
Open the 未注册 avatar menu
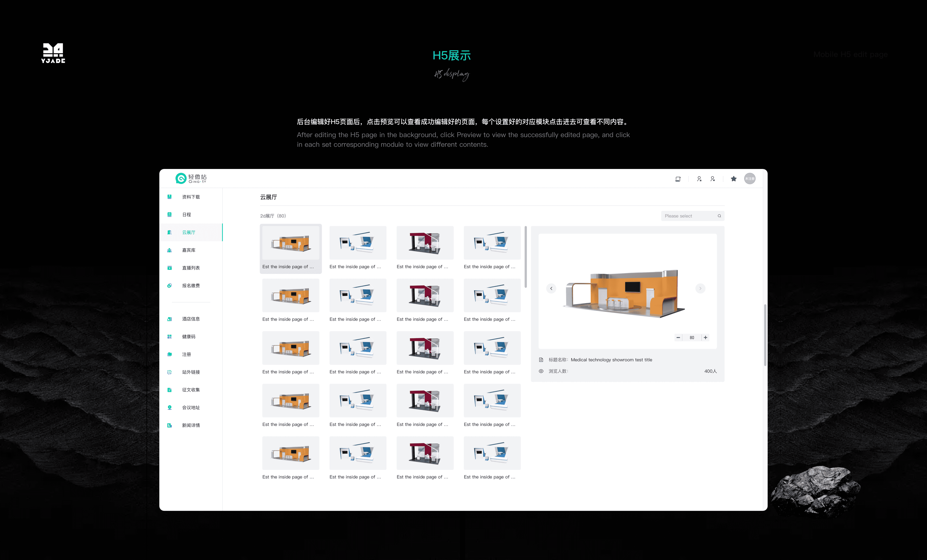point(750,179)
